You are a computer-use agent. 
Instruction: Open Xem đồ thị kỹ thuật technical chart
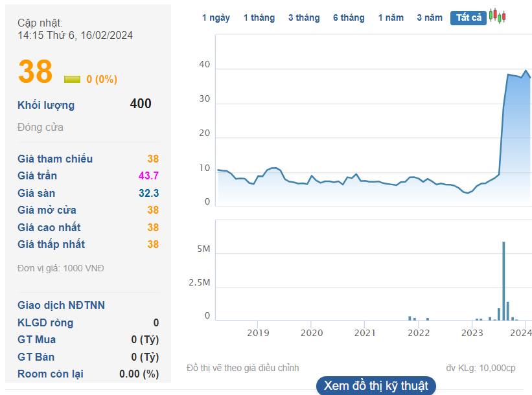(x=376, y=385)
